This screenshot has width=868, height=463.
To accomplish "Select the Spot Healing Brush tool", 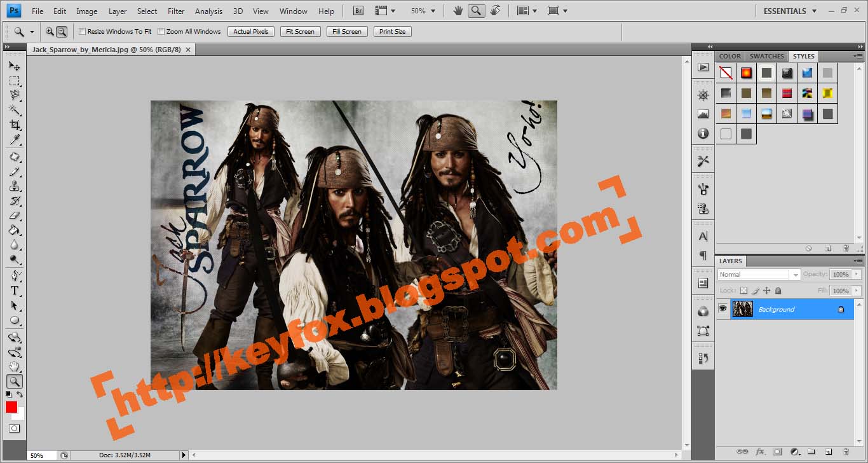I will click(14, 157).
